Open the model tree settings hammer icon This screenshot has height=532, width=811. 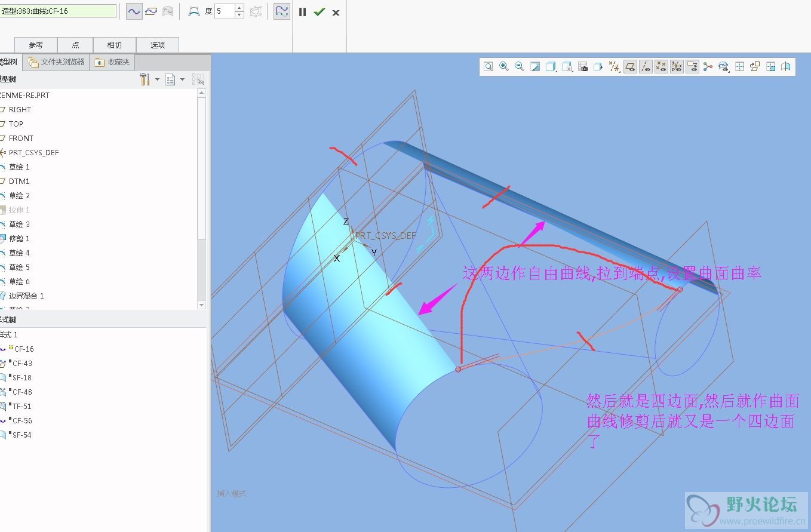pos(145,79)
